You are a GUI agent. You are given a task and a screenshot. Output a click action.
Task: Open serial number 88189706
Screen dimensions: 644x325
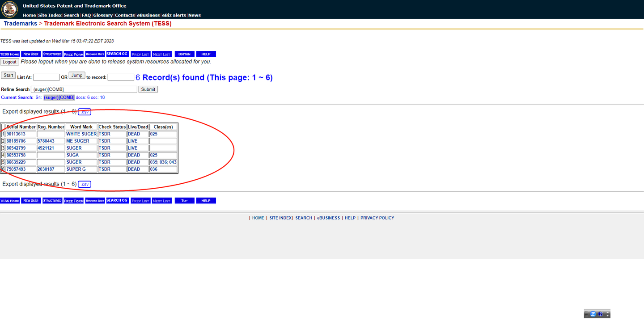coord(16,141)
